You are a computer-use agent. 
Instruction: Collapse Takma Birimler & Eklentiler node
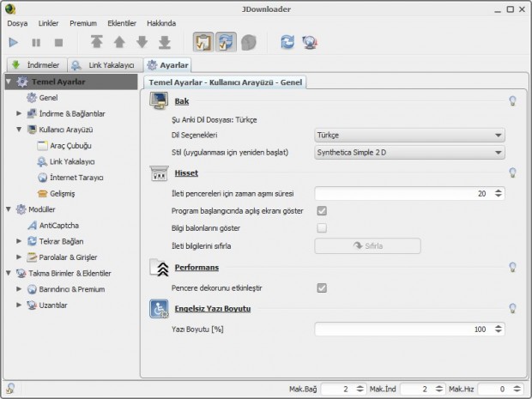pyautogui.click(x=9, y=273)
